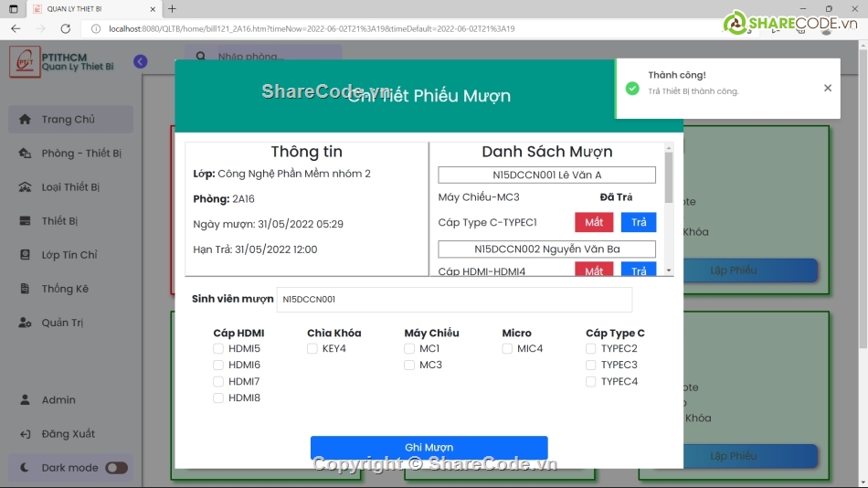Click the Sinh viên mượn input field

453,299
